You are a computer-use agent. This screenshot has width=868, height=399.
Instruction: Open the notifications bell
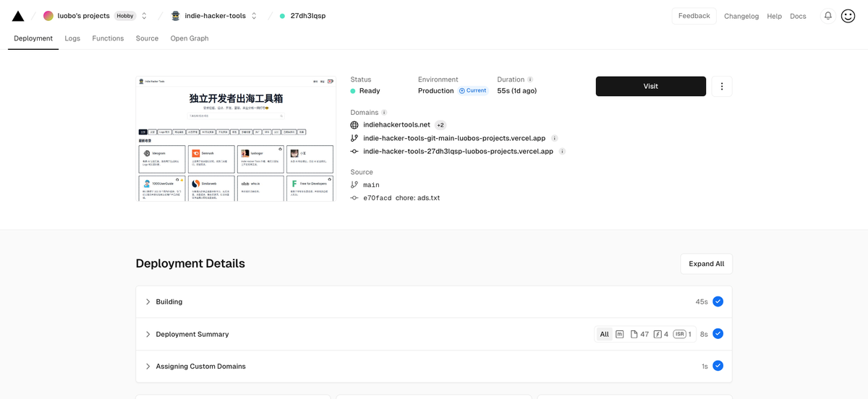[x=827, y=16]
